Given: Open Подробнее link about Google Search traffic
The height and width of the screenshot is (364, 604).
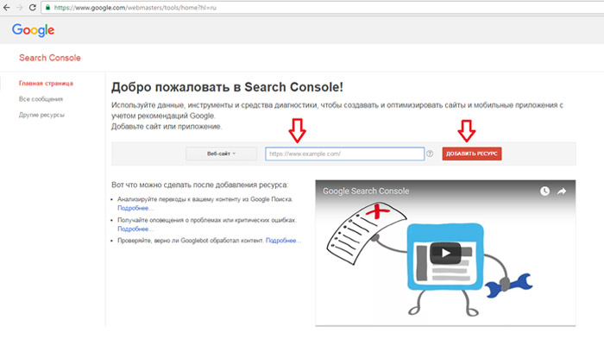Looking at the screenshot, I should coord(135,208).
